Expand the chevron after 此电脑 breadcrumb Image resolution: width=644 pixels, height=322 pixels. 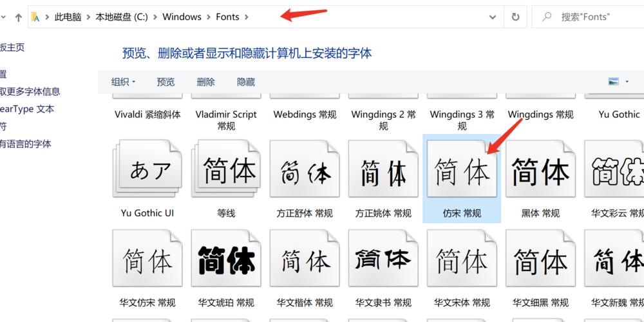click(88, 17)
